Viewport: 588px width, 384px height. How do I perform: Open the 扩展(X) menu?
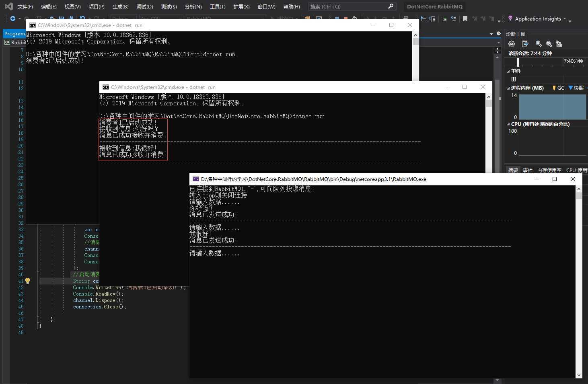(241, 7)
